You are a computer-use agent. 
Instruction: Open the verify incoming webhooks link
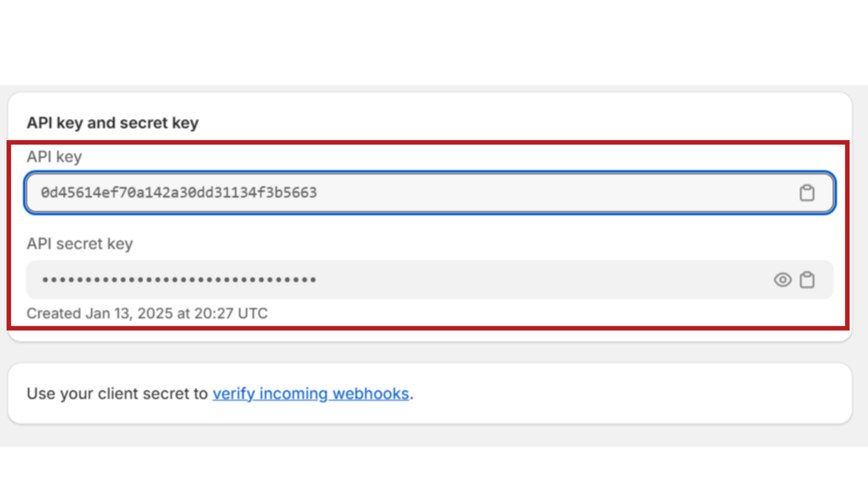[311, 394]
